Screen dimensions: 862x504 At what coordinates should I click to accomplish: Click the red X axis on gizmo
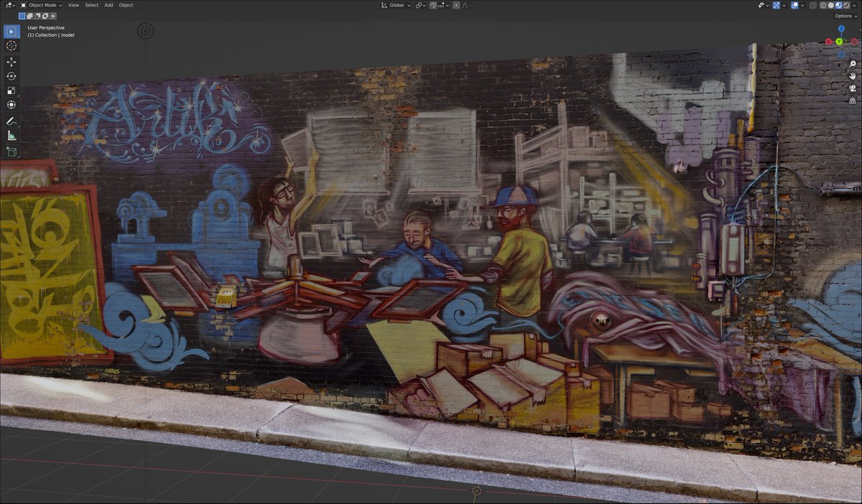(828, 42)
